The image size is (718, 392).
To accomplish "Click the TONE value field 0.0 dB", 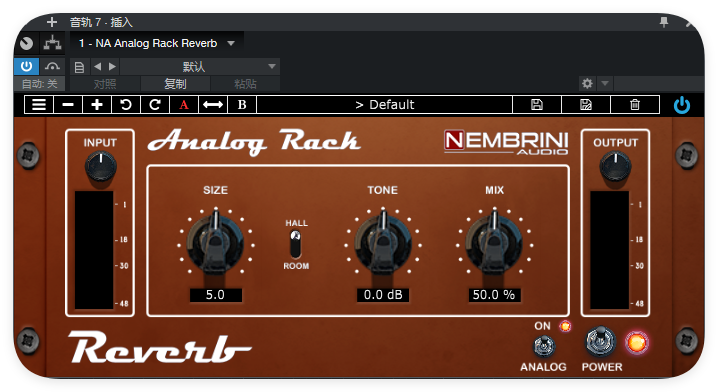I will [383, 295].
